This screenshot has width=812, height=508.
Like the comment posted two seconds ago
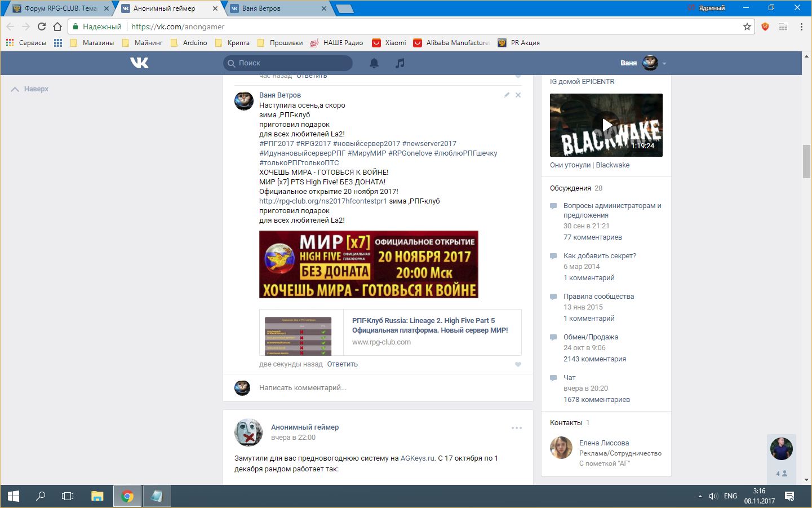[518, 364]
